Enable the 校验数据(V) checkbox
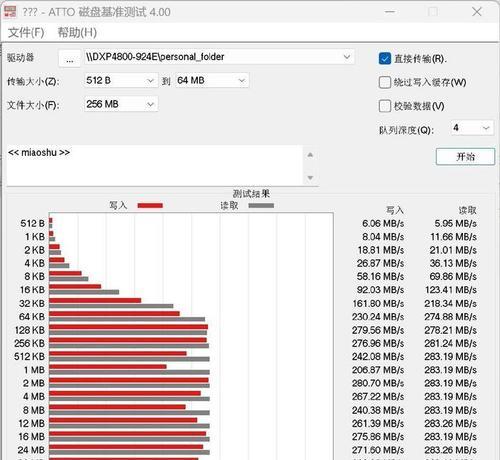This screenshot has width=500, height=460. (385, 106)
